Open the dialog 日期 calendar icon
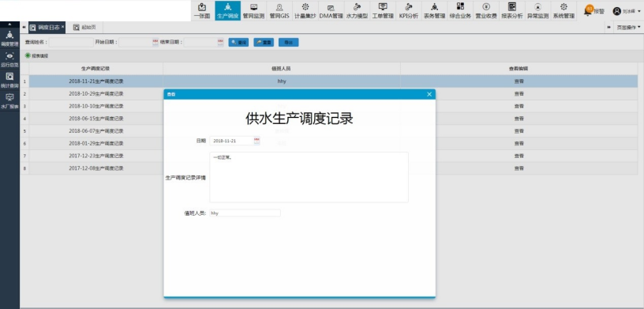644x309 pixels. click(x=256, y=141)
